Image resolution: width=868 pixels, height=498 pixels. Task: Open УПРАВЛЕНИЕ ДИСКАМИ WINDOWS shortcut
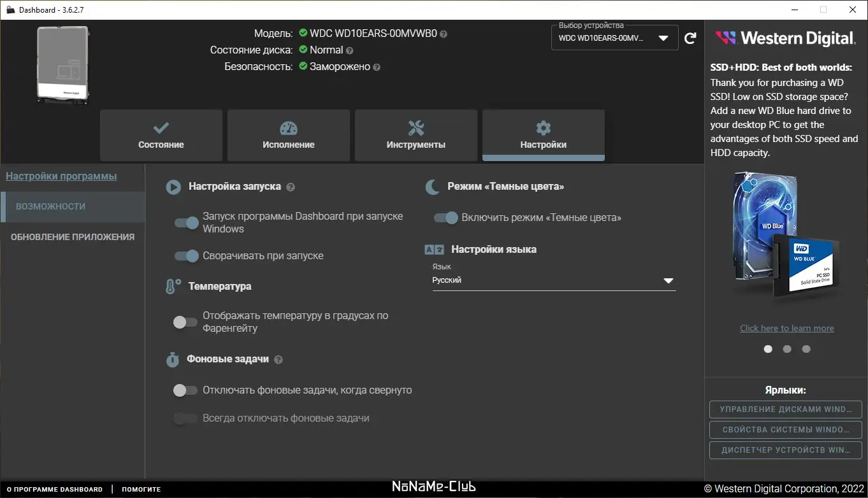785,409
